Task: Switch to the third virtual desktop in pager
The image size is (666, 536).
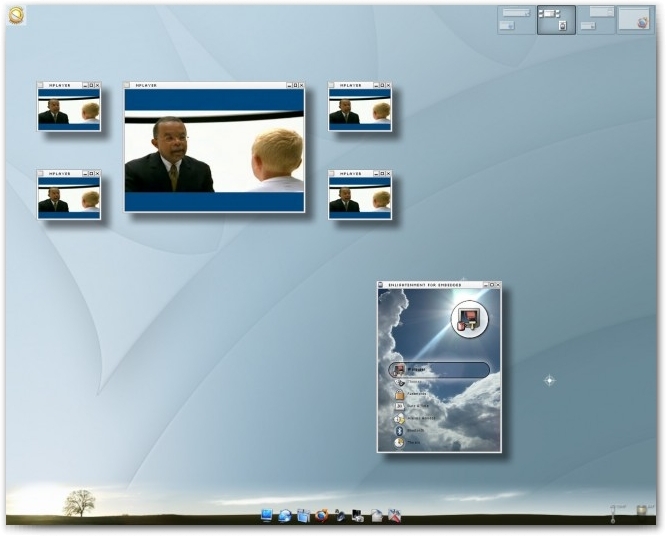Action: tap(596, 19)
